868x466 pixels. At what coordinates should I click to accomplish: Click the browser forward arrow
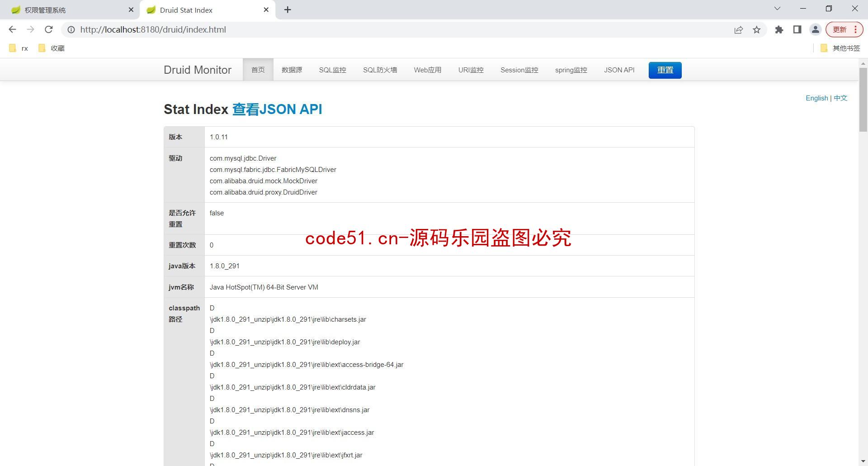point(30,29)
